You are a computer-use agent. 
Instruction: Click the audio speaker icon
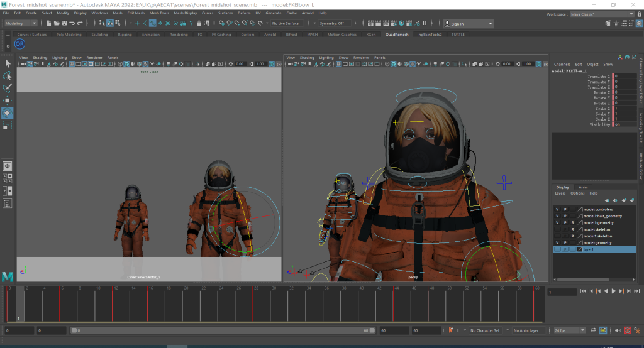[618, 330]
